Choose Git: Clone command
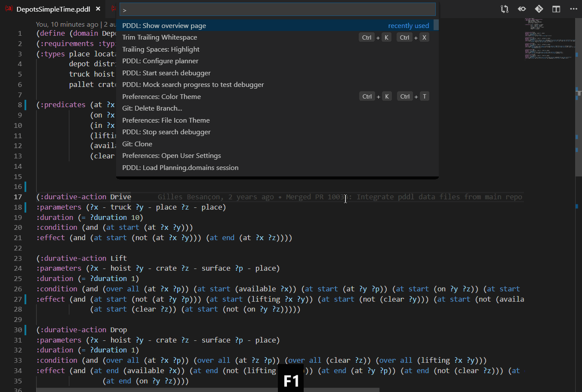This screenshot has height=392, width=582. click(x=277, y=144)
